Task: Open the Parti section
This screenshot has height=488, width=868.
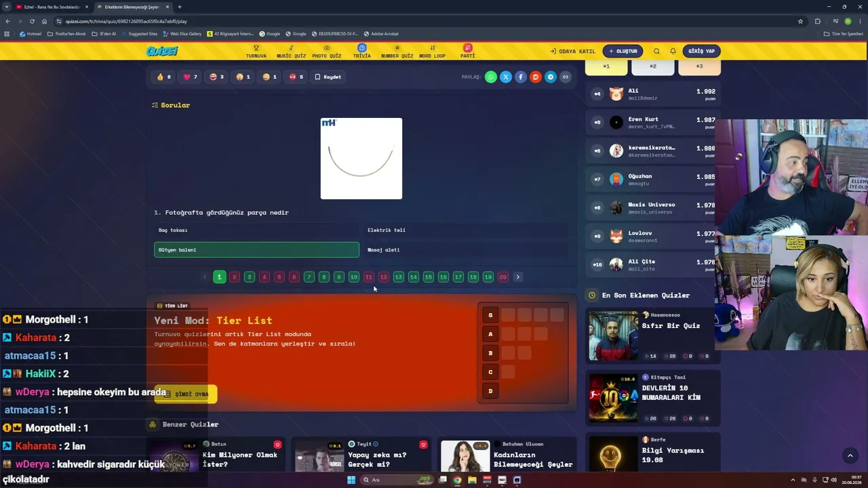Action: point(468,52)
